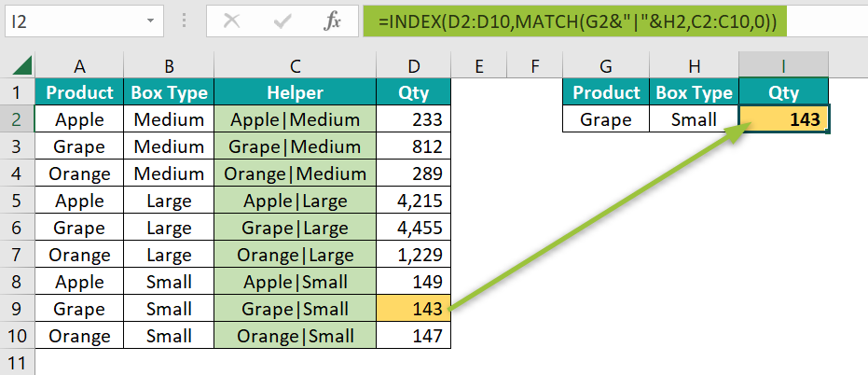The height and width of the screenshot is (375, 868).
Task: Select row 9 header
Action: pos(18,309)
